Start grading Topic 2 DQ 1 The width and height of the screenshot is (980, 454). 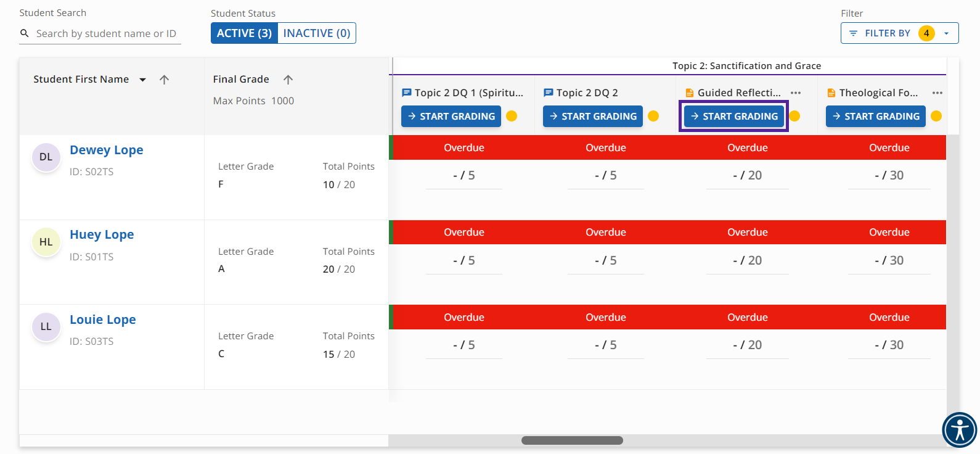pos(451,116)
